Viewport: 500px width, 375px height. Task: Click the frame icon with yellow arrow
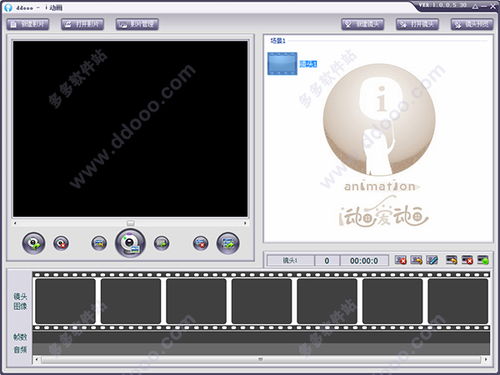pyautogui.click(x=416, y=260)
